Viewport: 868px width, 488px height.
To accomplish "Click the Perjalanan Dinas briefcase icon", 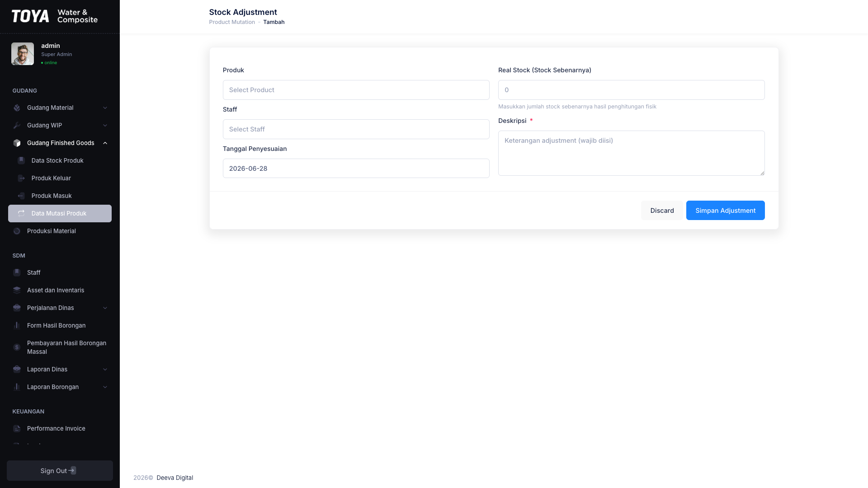I will [17, 308].
